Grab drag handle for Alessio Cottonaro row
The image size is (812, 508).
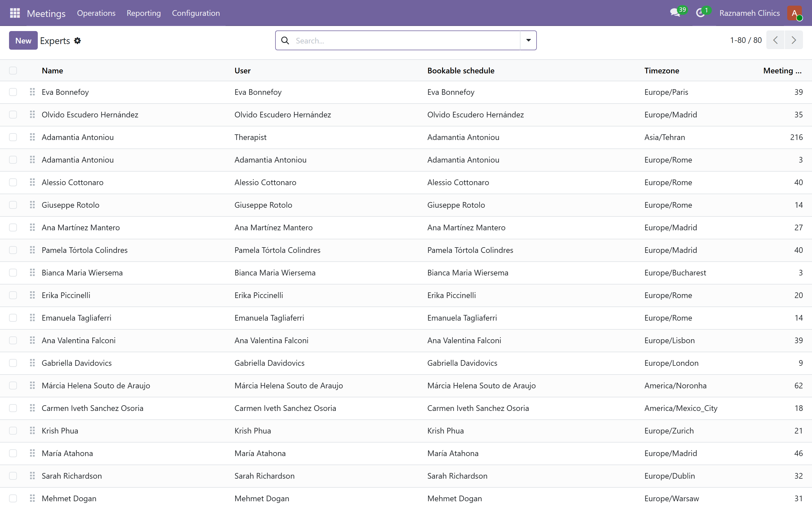click(32, 182)
